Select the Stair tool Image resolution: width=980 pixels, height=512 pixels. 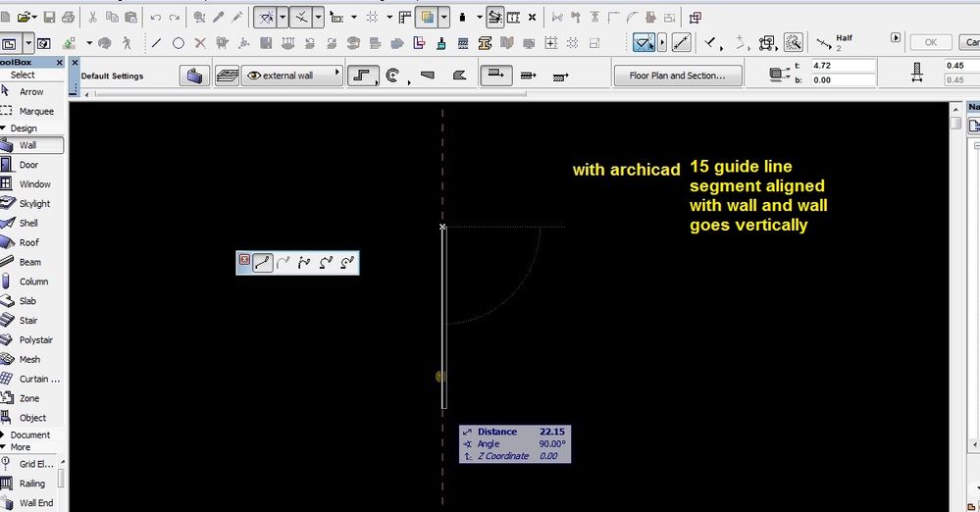[x=28, y=320]
